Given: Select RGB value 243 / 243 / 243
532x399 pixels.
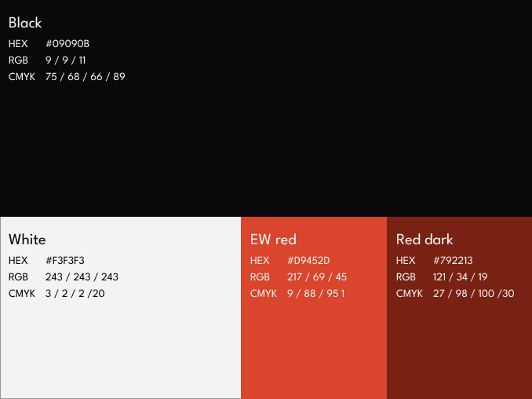Looking at the screenshot, I should coord(82,277).
